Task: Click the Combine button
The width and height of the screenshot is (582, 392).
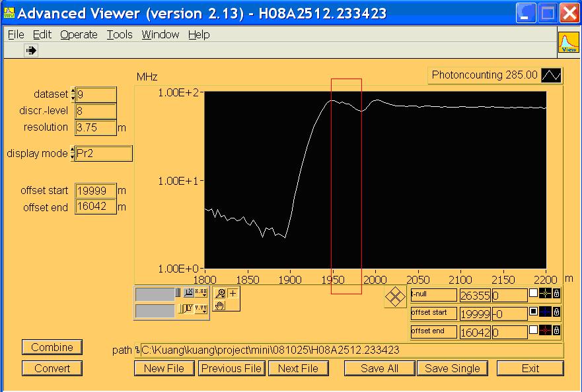Action: 52,347
